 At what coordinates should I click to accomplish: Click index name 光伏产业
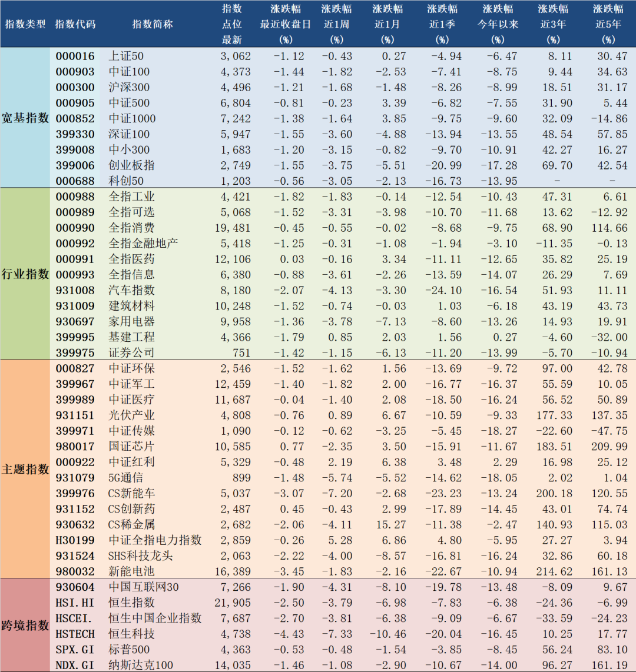coord(132,415)
